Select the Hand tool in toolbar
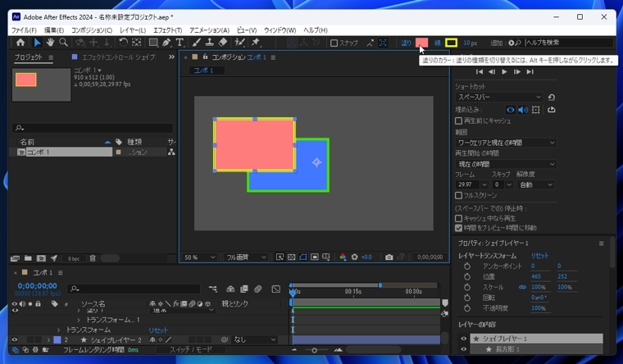 pyautogui.click(x=50, y=43)
